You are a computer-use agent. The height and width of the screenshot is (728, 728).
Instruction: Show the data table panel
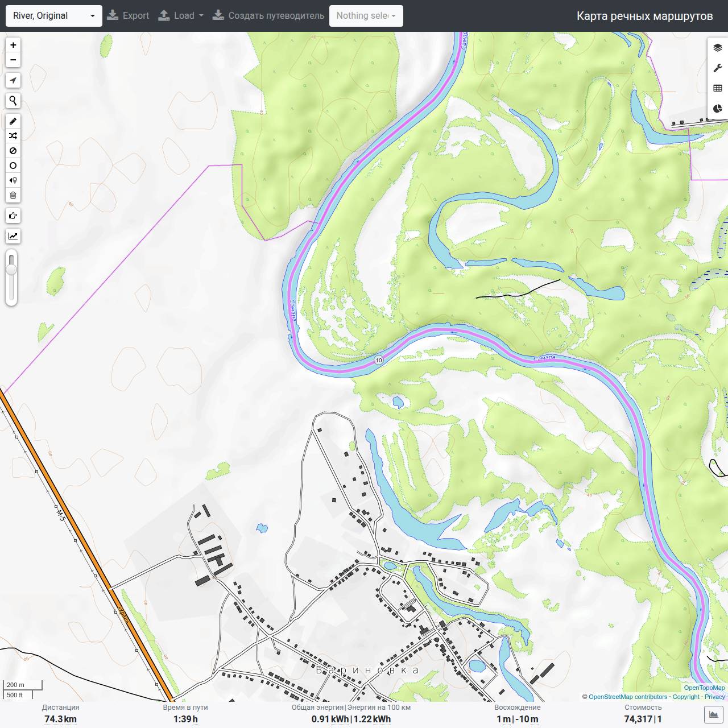click(718, 88)
